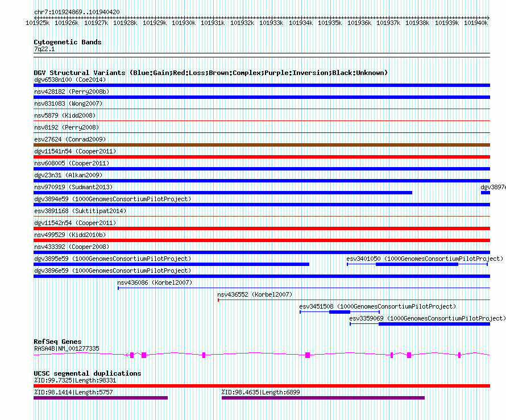Select the thick blue esv3451508 segment
Image resolution: width=506 pixels, height=420 pixels.
point(339,312)
